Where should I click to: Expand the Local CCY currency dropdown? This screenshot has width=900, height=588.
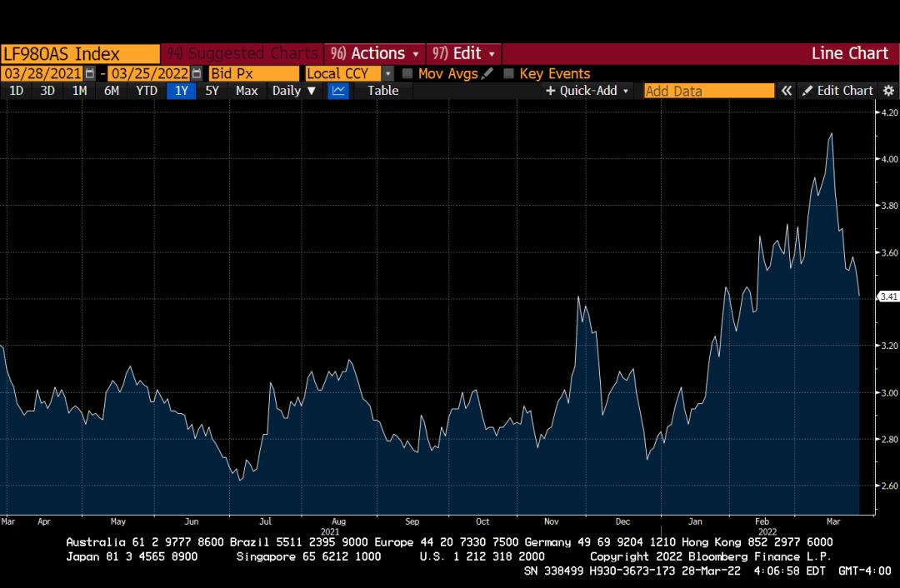(387, 73)
